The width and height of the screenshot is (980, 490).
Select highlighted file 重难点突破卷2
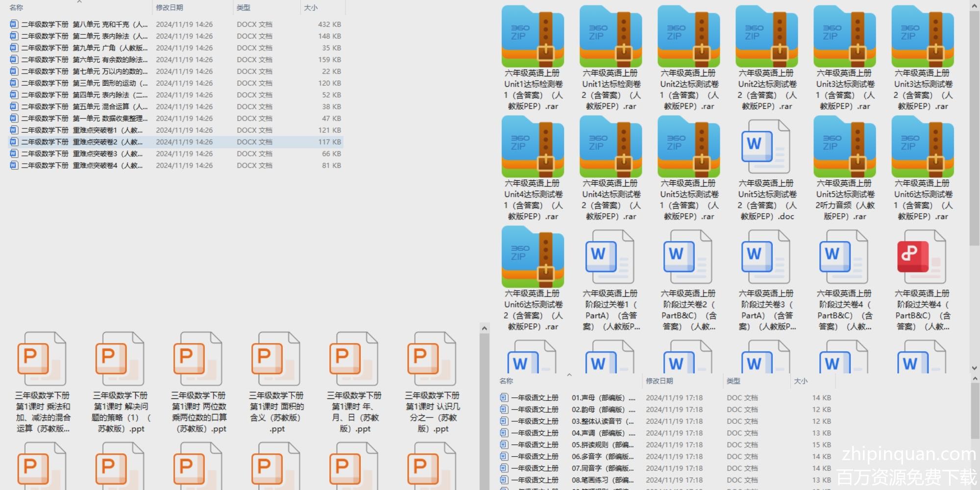coord(176,142)
